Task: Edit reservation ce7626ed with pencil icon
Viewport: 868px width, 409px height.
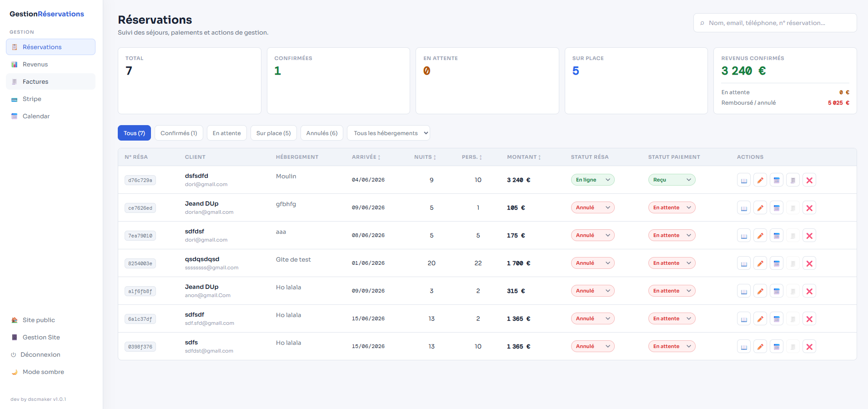Action: coord(760,208)
